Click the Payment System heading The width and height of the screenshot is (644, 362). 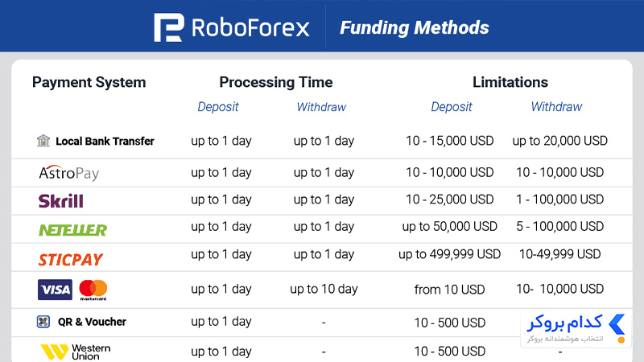pyautogui.click(x=89, y=82)
